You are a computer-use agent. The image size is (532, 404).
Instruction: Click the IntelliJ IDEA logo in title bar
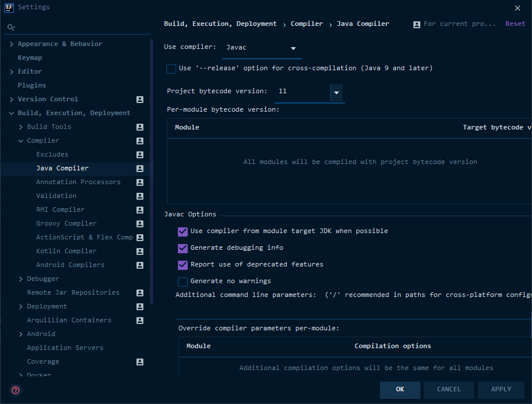point(9,7)
